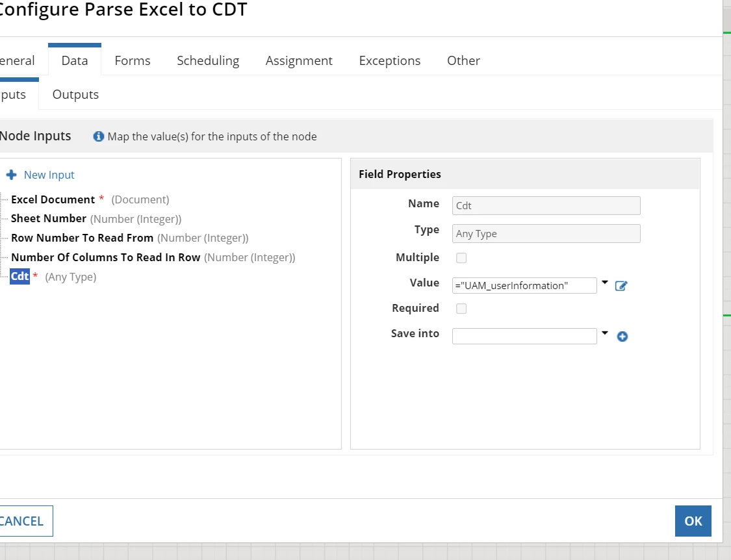Screen dimensions: 731x560
Task: Select the Sheet Number input
Action: pyautogui.click(x=49, y=219)
